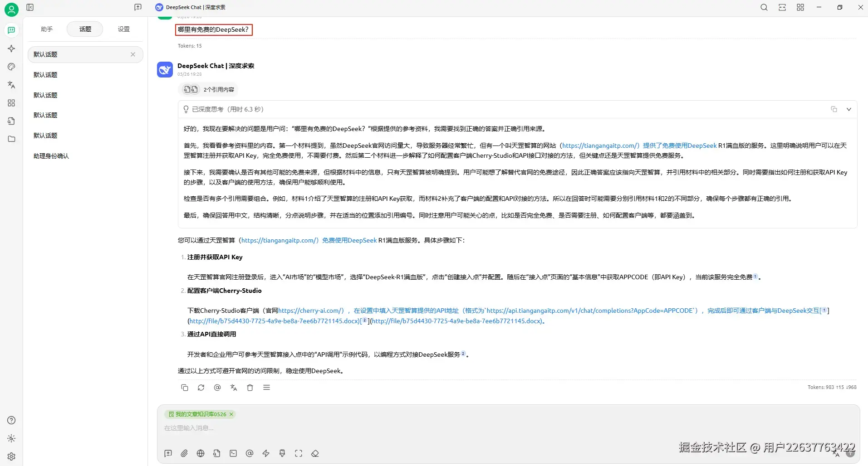This screenshot has width=868, height=466.
Task: Create new topic icon in top bar
Action: click(138, 7)
